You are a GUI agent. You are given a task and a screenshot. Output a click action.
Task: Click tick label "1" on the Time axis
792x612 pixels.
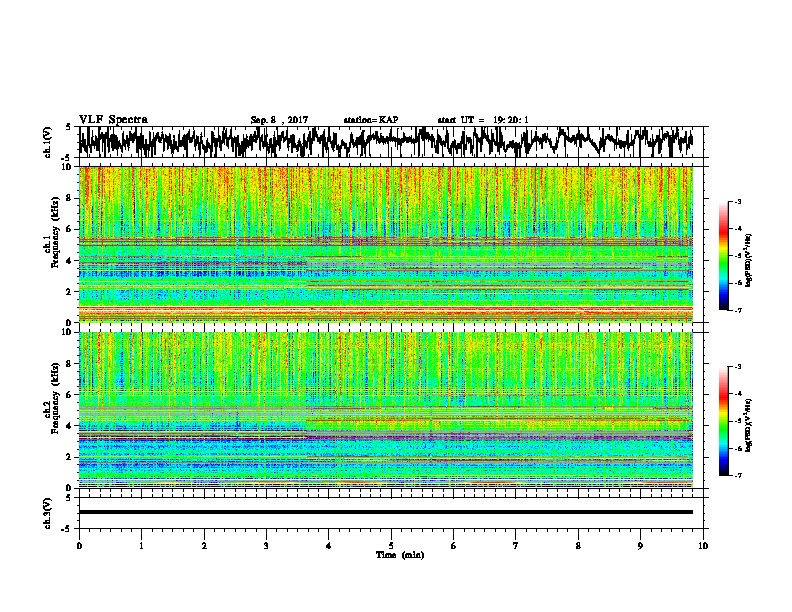pyautogui.click(x=141, y=546)
